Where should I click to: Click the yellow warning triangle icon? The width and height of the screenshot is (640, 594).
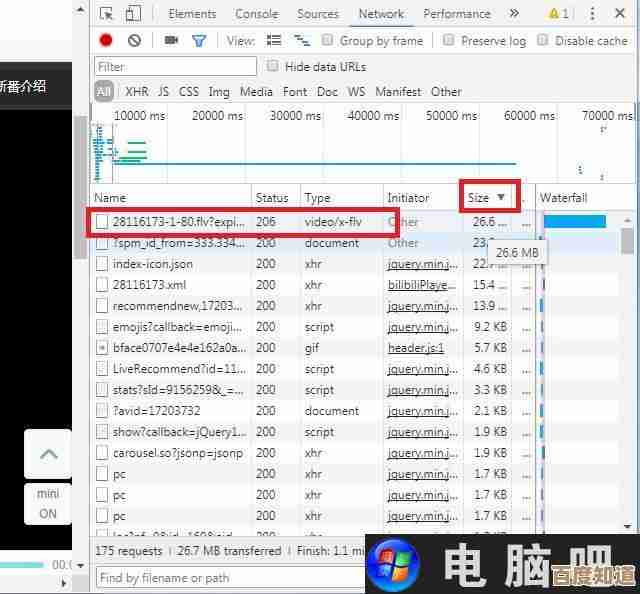[x=554, y=14]
